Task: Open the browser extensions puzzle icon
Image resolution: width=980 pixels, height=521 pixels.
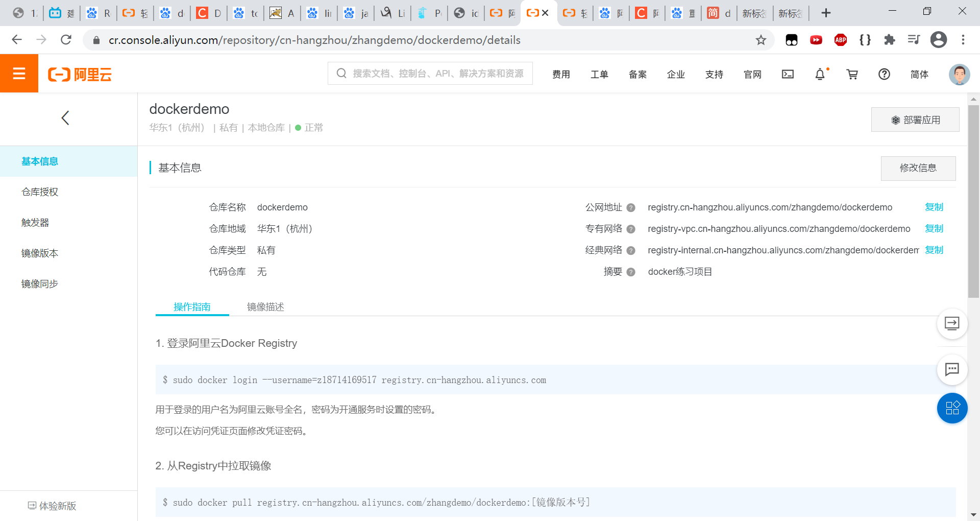Action: point(890,40)
